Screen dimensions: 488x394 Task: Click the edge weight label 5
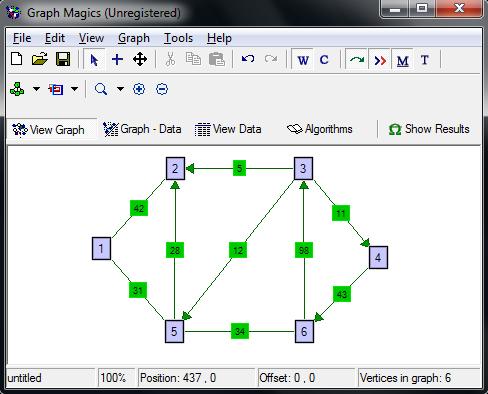pos(239,168)
